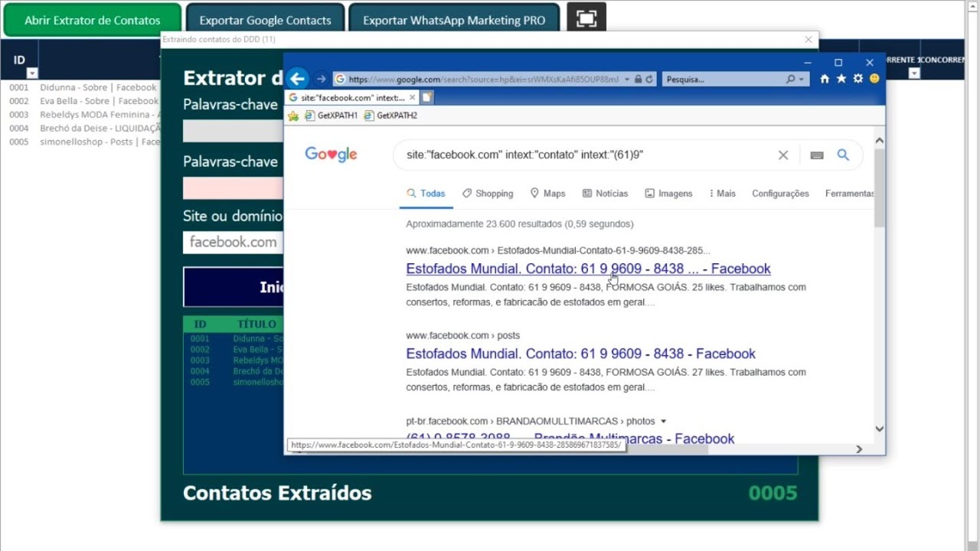
Task: Click the Iniciar button in the Extrator dialog
Action: pos(234,287)
